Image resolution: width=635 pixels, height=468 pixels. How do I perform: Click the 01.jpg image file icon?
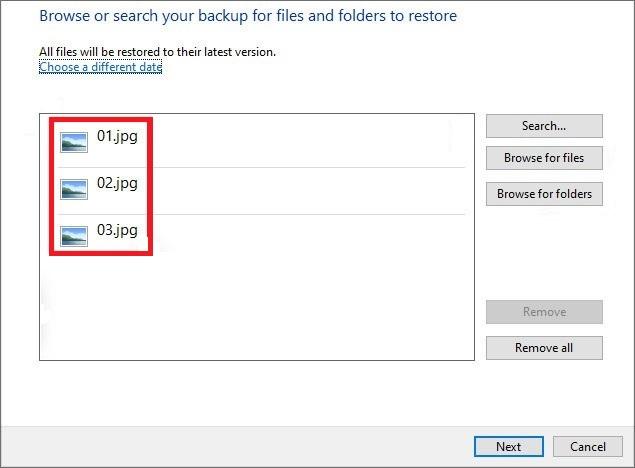tap(74, 142)
